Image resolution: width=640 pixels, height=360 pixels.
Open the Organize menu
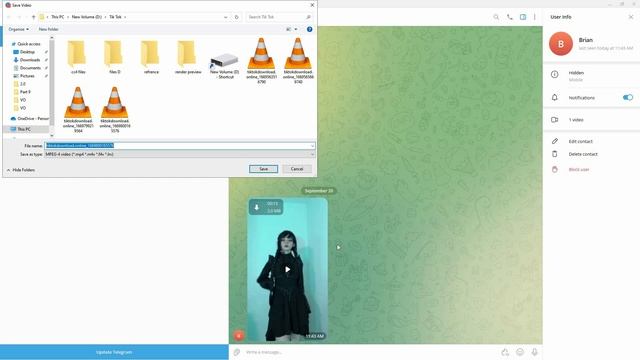coord(18,29)
